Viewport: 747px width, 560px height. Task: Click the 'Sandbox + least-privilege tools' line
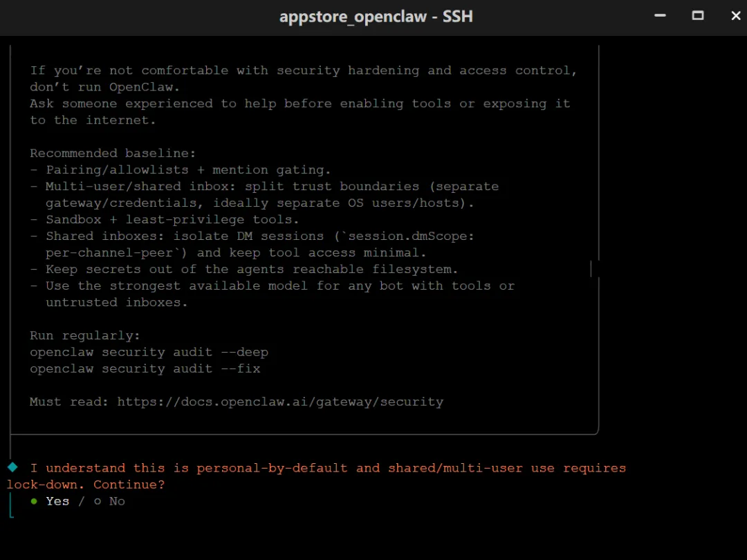(x=165, y=220)
